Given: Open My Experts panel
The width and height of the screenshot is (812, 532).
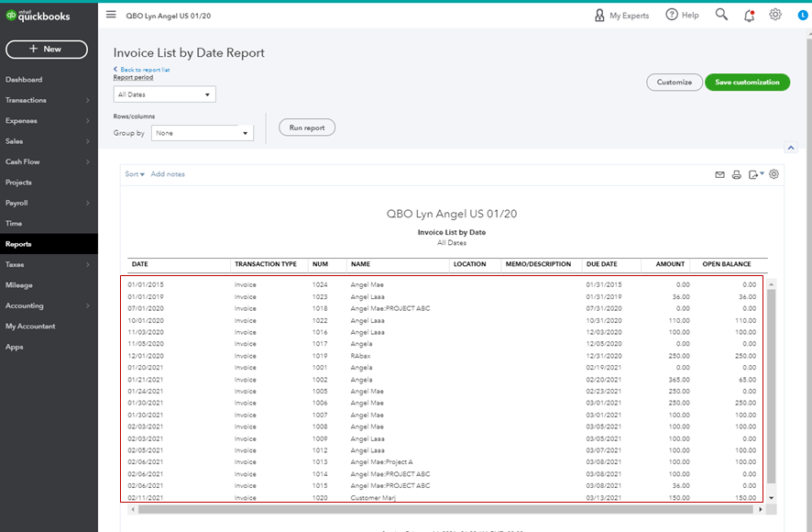Looking at the screenshot, I should point(621,16).
